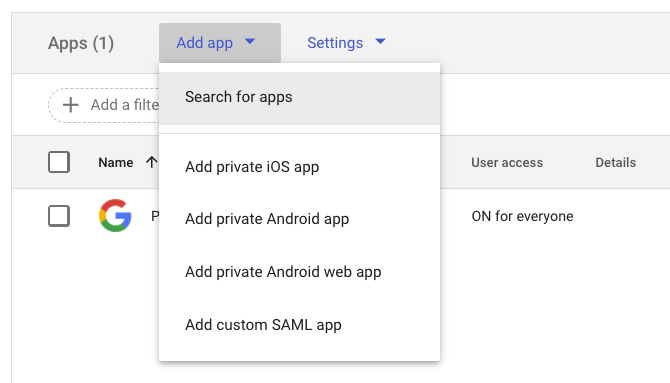The height and width of the screenshot is (383, 670).
Task: Select Search for apps
Action: click(300, 98)
